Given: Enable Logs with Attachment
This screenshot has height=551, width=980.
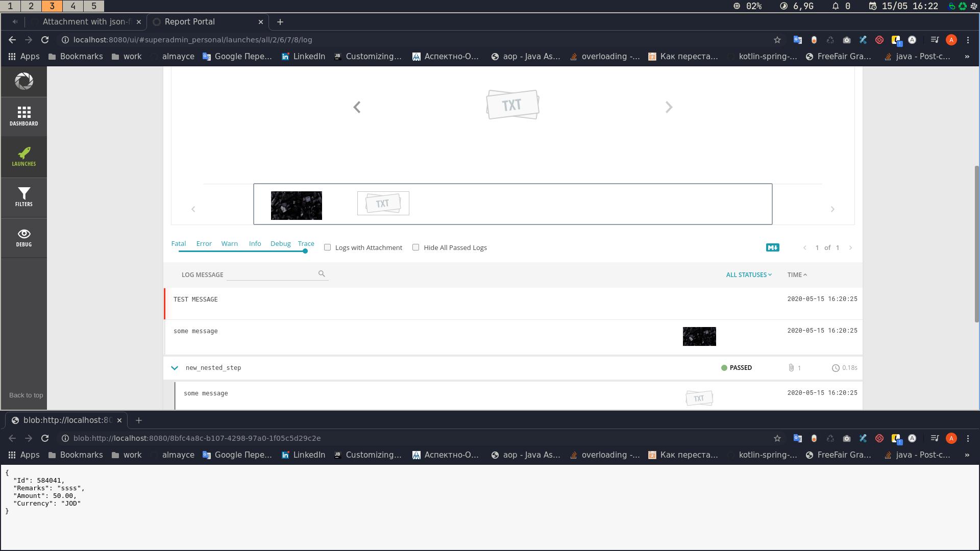Looking at the screenshot, I should pyautogui.click(x=327, y=247).
